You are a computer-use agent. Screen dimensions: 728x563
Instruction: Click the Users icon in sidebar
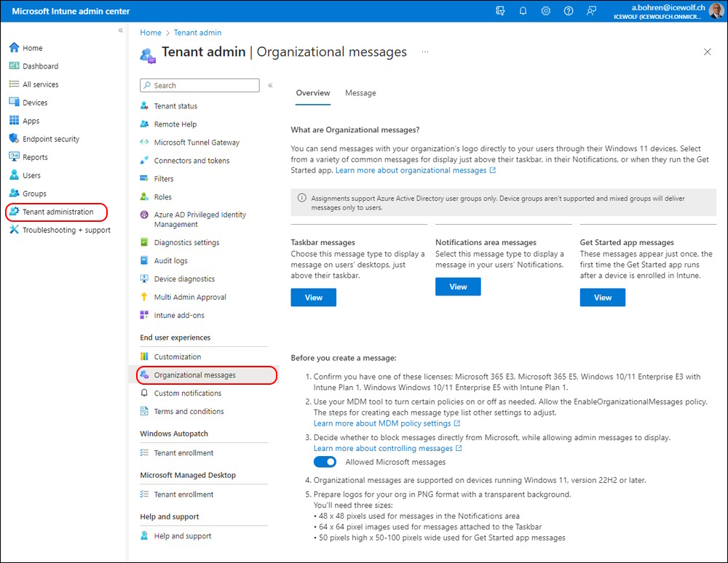click(15, 175)
